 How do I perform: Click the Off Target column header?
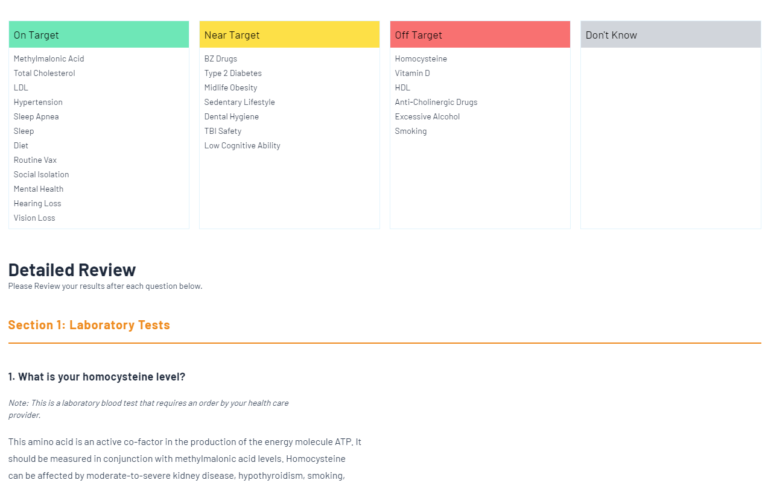coord(479,35)
